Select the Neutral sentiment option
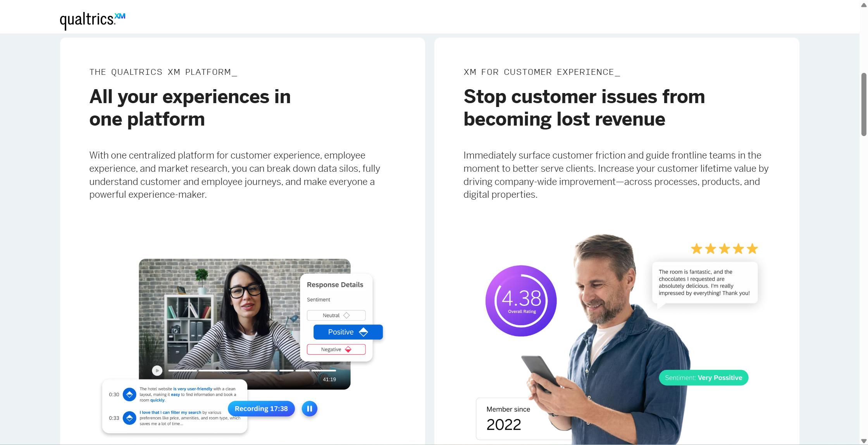Viewport: 868px width, 445px height. pyautogui.click(x=336, y=316)
